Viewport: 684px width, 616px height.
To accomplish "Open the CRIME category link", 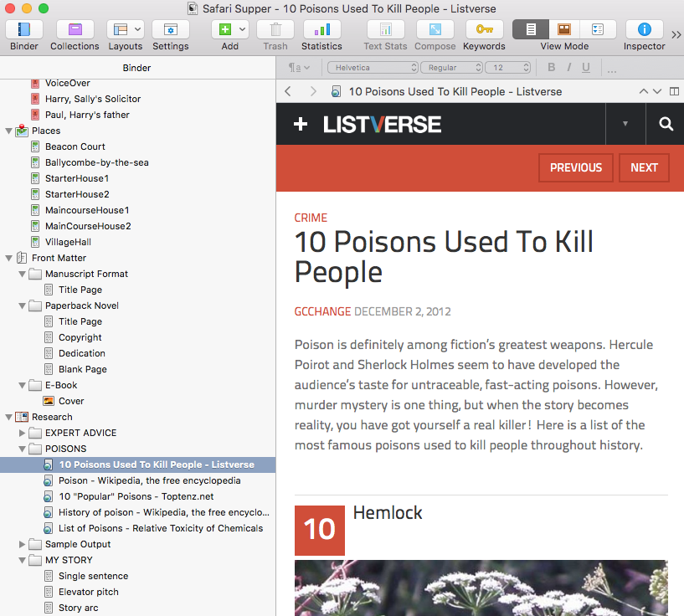I will [x=311, y=218].
